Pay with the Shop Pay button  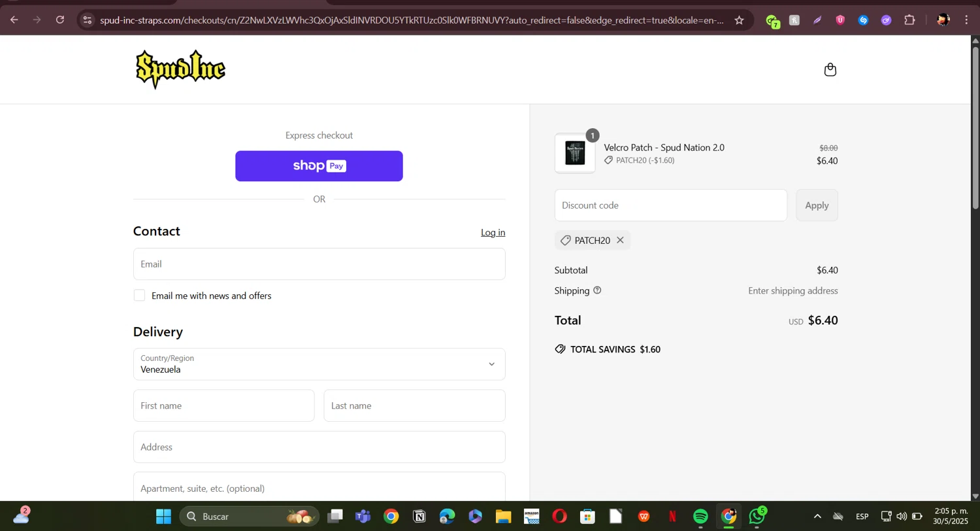point(319,166)
